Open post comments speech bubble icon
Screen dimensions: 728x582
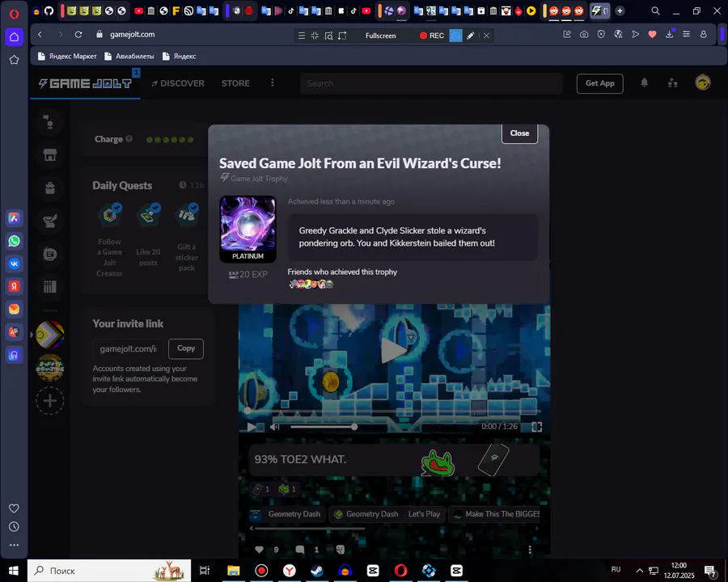click(x=300, y=550)
